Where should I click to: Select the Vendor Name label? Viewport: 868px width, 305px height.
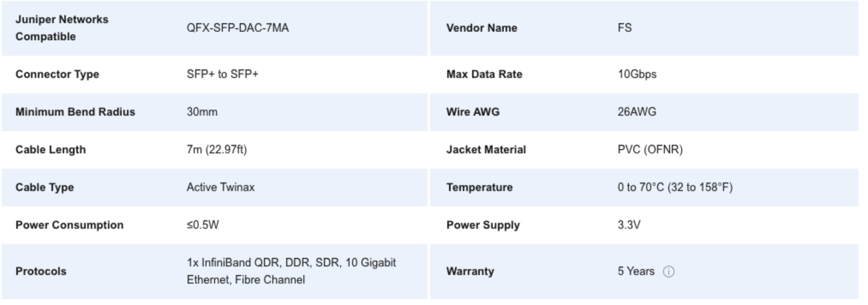(482, 28)
